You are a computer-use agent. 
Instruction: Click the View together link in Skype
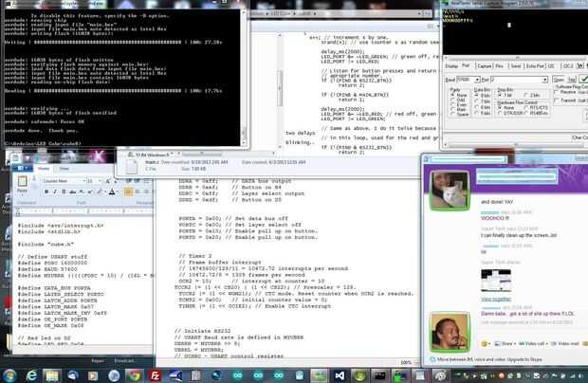pyautogui.click(x=496, y=299)
